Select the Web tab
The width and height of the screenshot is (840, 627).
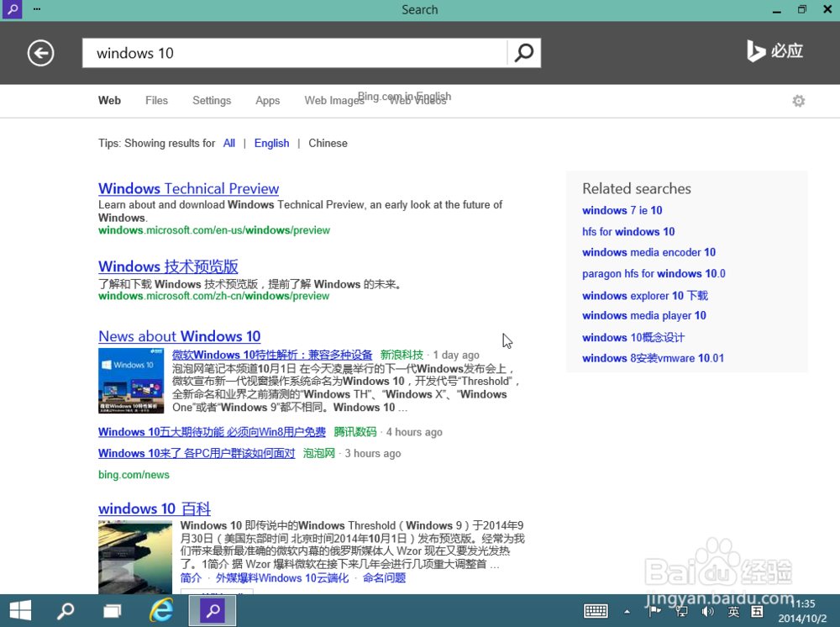click(x=109, y=100)
